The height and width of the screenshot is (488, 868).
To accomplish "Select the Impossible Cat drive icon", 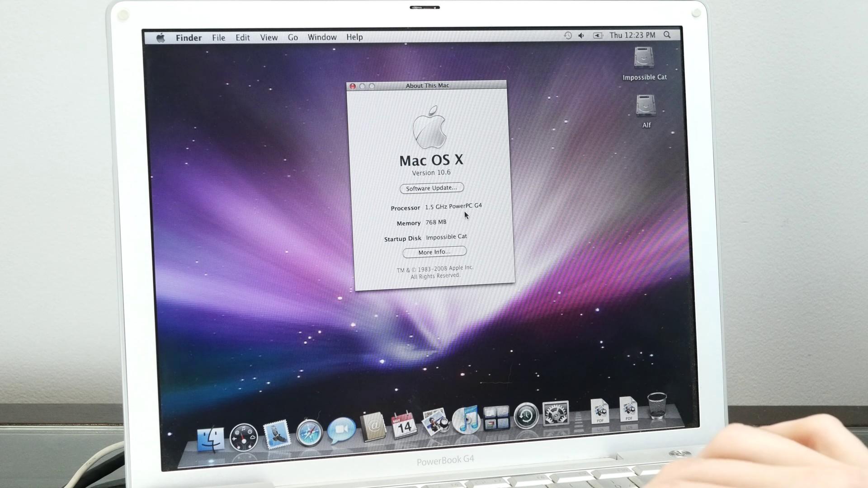I will tap(644, 58).
